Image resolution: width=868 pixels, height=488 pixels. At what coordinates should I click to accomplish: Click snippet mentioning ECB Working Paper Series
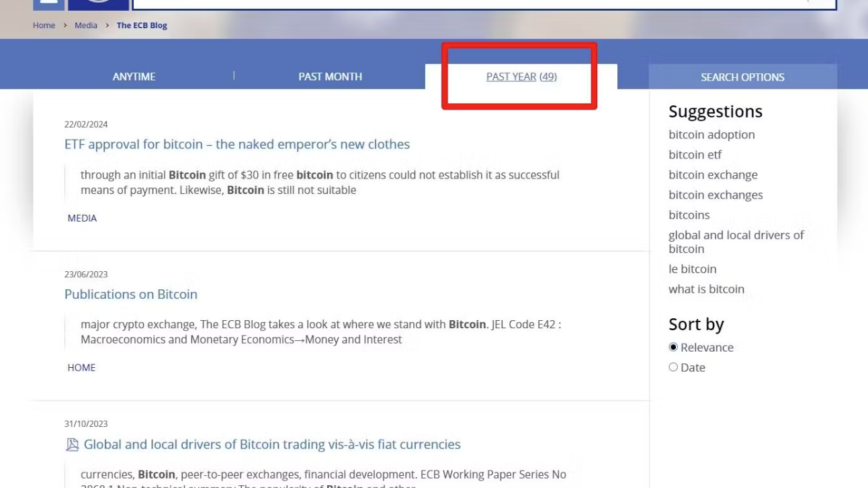click(x=323, y=479)
